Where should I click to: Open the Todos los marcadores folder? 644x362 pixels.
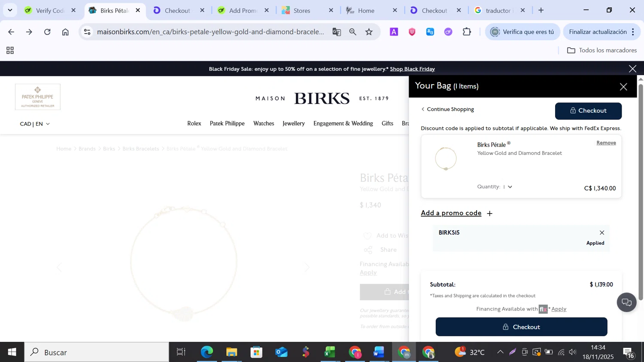coord(602,51)
